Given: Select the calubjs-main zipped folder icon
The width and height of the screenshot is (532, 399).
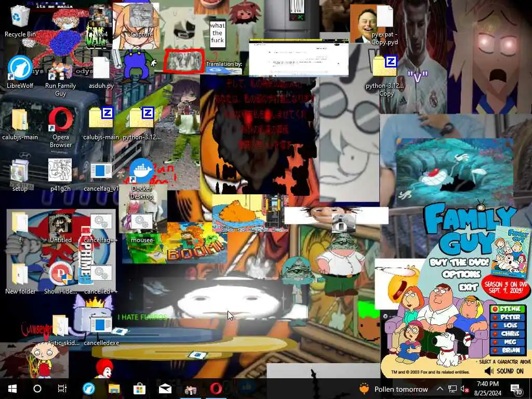Looking at the screenshot, I should [101, 118].
